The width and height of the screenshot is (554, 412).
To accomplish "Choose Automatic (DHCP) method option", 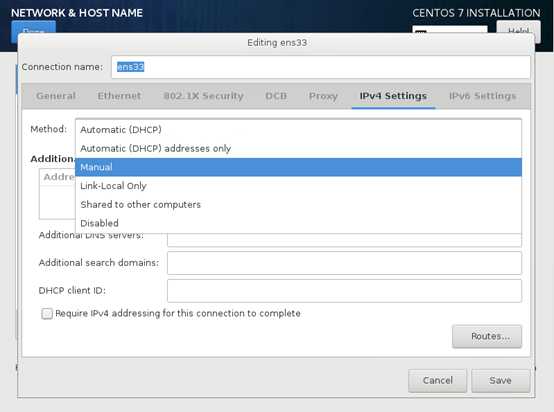I will pyautogui.click(x=298, y=130).
